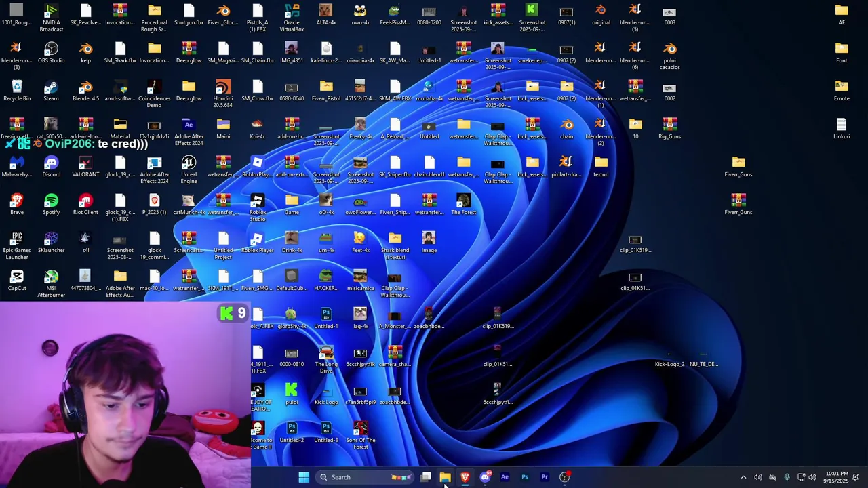Select the catMunch-4x image file
Viewport: 868px width, 488px height.
[189, 204]
